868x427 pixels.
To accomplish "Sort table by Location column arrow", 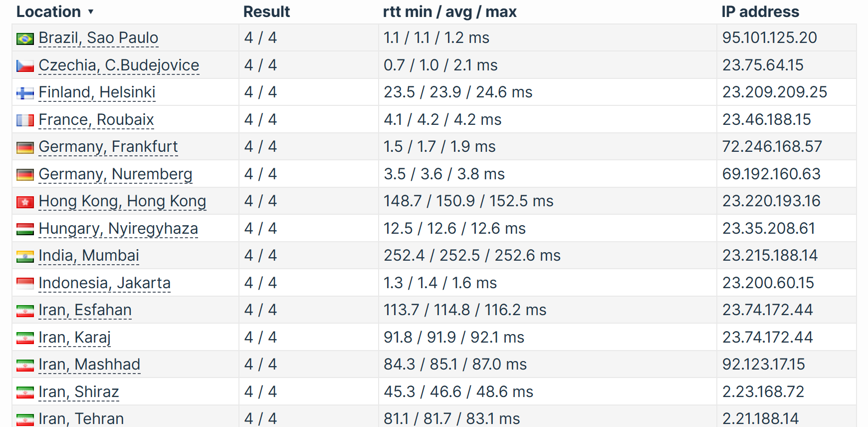I will (x=90, y=12).
